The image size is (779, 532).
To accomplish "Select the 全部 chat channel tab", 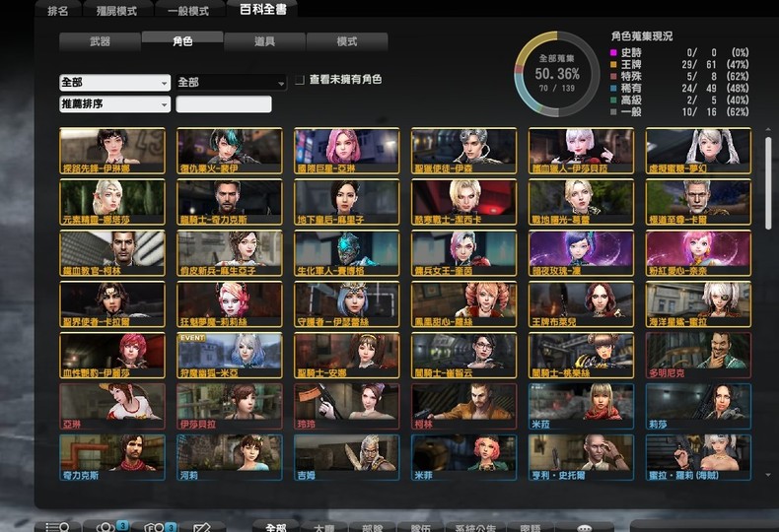I will coord(276,527).
